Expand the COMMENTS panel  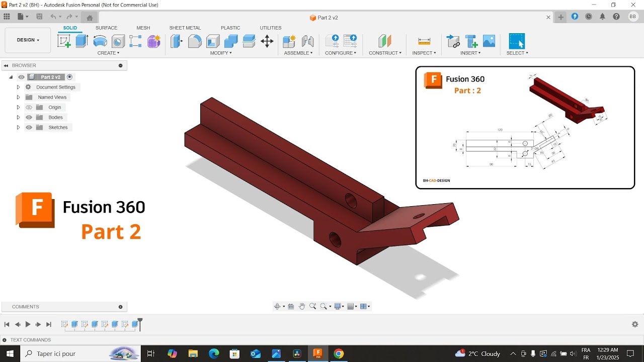120,307
